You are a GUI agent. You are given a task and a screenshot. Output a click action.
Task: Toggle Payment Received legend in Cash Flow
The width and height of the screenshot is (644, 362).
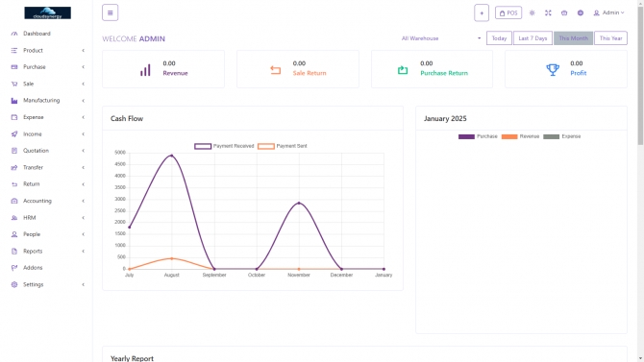coord(224,146)
